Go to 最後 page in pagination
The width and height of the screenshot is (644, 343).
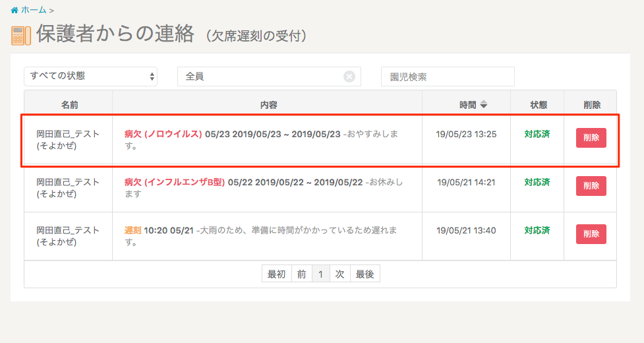click(x=365, y=274)
